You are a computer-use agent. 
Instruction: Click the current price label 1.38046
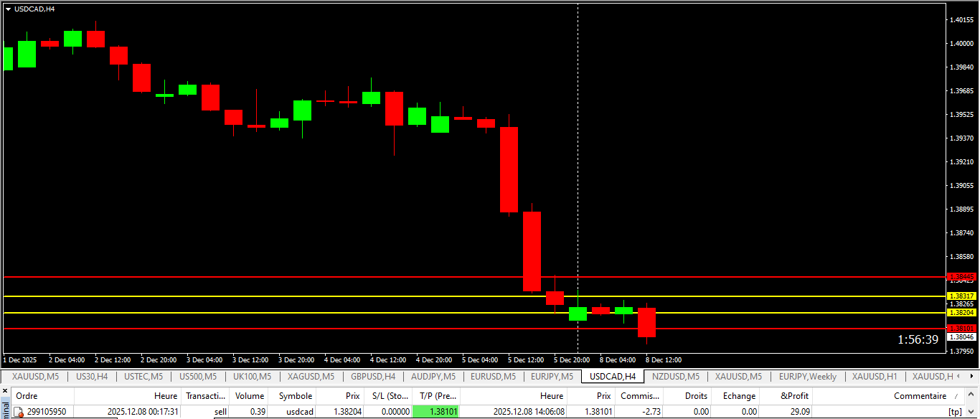pos(962,337)
